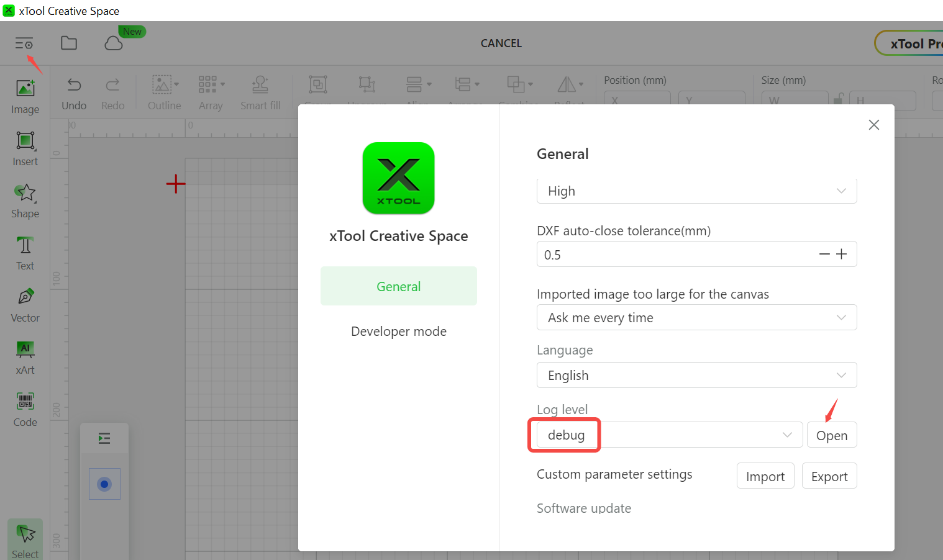Select the Vector pen tool
This screenshot has height=560, width=943.
[25, 305]
